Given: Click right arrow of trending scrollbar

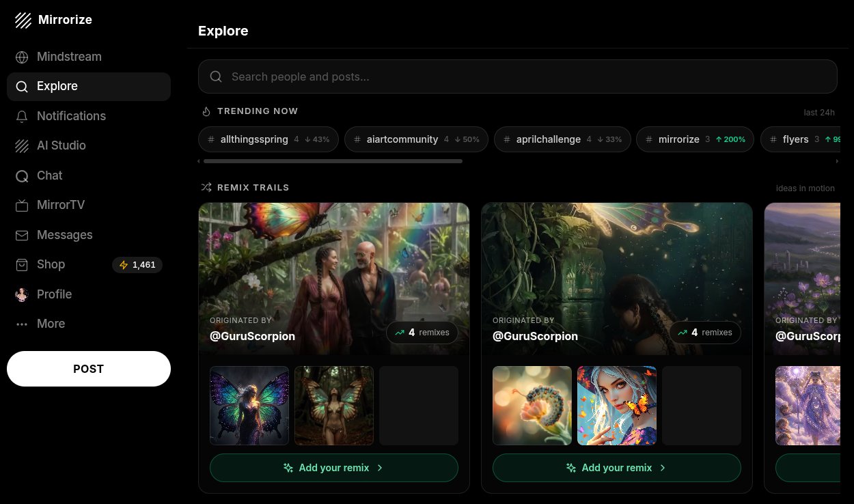Looking at the screenshot, I should pyautogui.click(x=837, y=161).
